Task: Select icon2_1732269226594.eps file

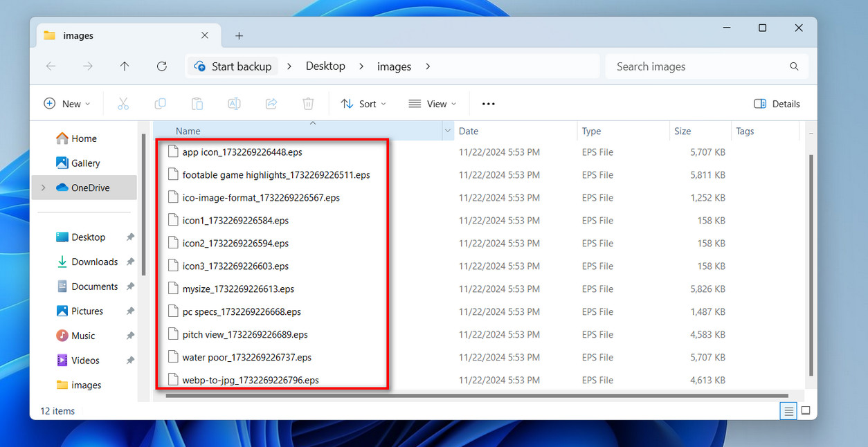Action: click(228, 244)
